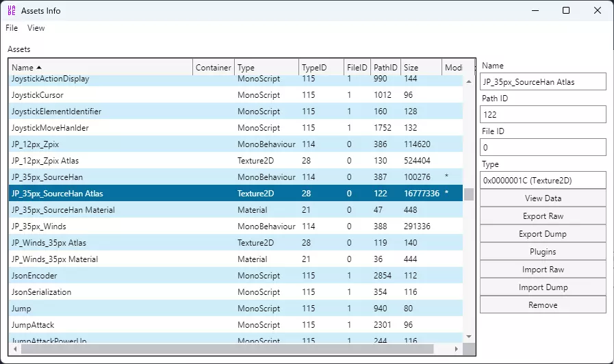Image resolution: width=614 pixels, height=364 pixels.
Task: Click the View Data button
Action: coord(543,198)
